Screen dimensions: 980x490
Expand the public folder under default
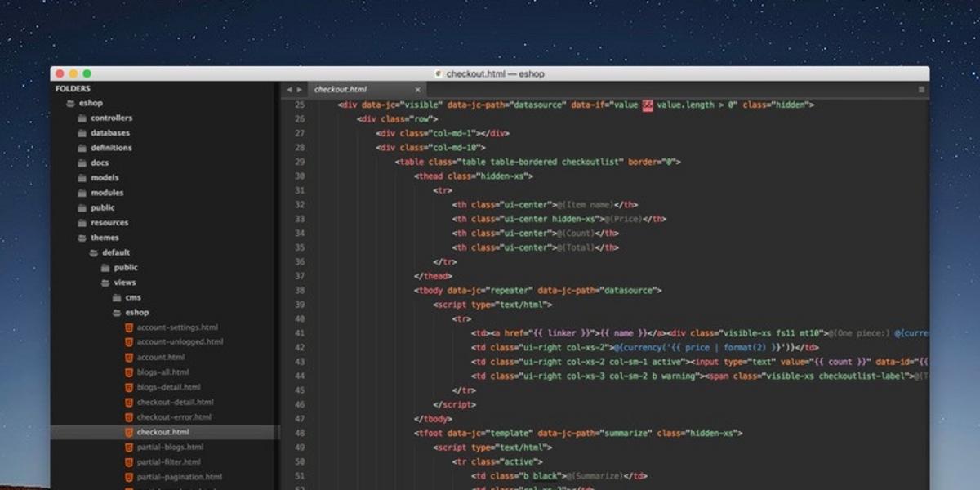tap(105, 268)
